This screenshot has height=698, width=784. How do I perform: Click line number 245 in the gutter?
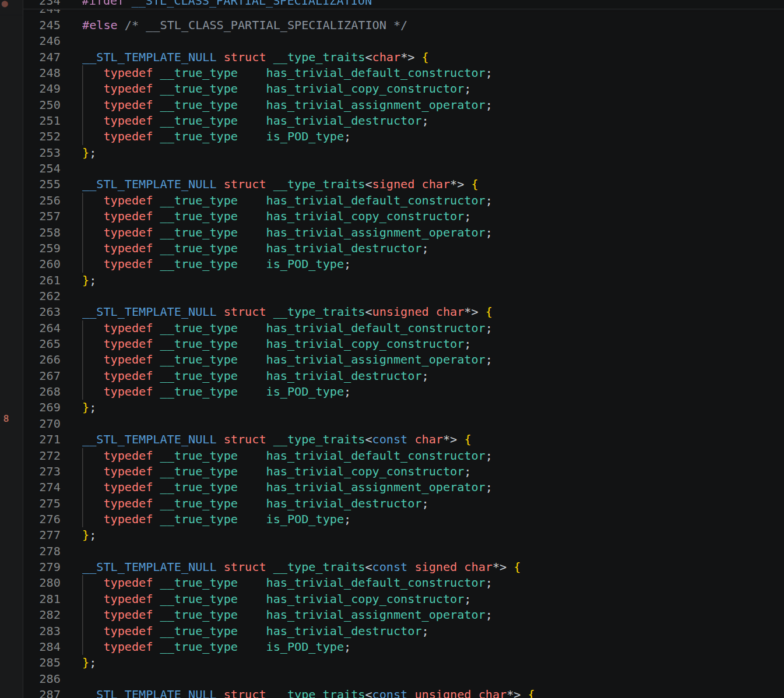click(50, 26)
